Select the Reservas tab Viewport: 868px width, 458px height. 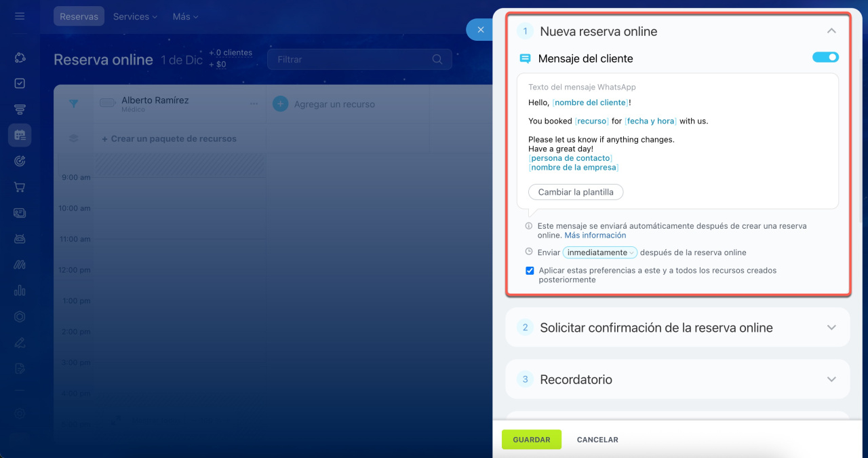(x=79, y=16)
